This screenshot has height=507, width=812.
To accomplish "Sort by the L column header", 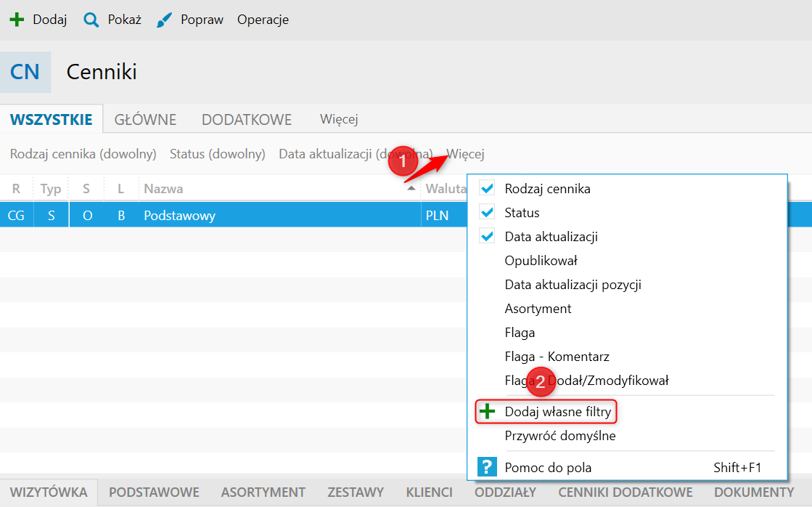I will 120,188.
